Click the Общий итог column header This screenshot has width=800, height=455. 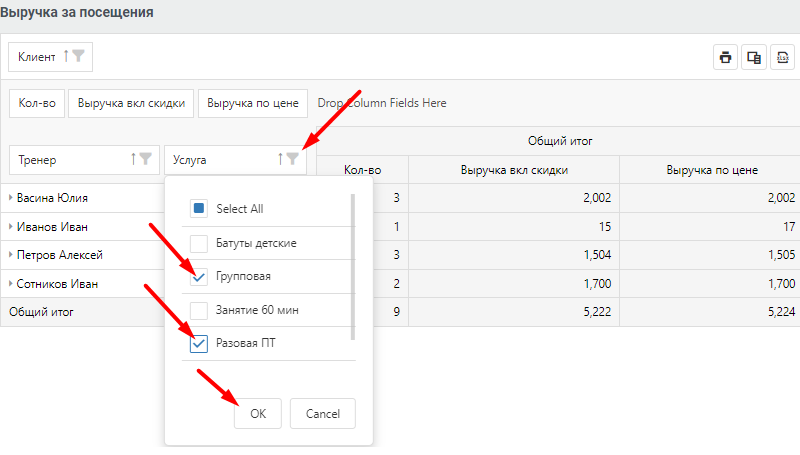pos(560,141)
